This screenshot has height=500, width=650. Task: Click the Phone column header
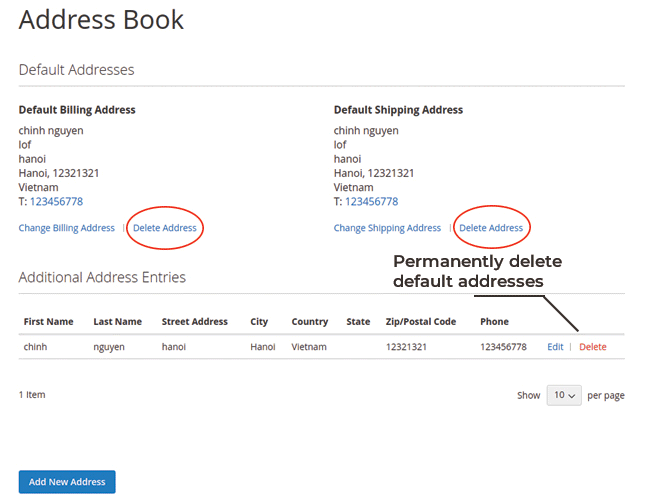point(494,322)
